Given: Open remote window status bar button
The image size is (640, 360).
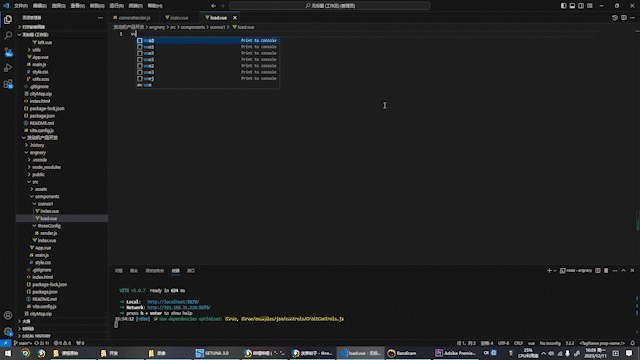Looking at the screenshot, I should click(x=5, y=343).
